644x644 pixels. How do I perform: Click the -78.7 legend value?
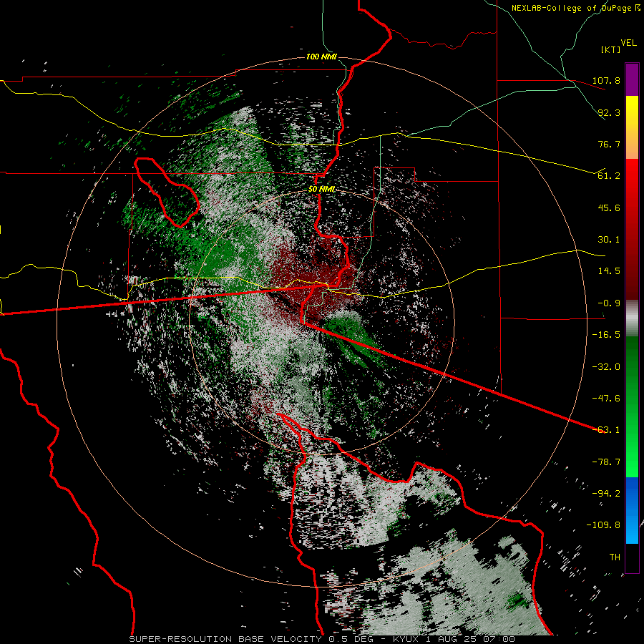(606, 462)
